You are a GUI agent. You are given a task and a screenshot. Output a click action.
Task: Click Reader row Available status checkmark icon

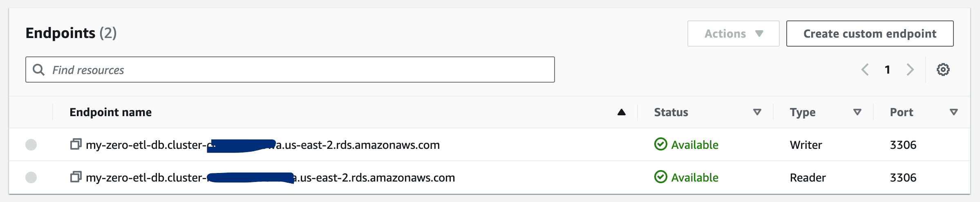click(660, 177)
